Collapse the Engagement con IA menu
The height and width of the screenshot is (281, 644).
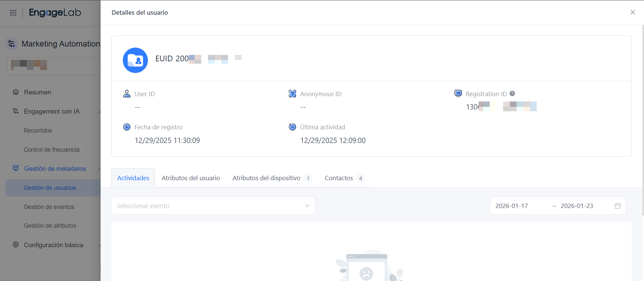coord(99,112)
